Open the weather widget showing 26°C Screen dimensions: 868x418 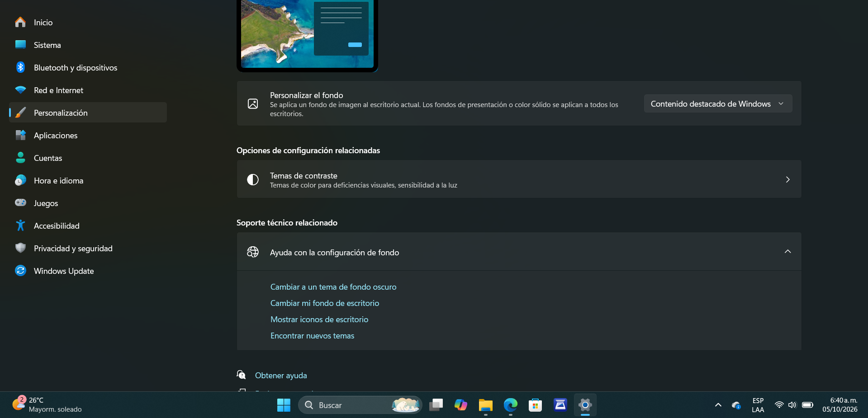pos(47,405)
